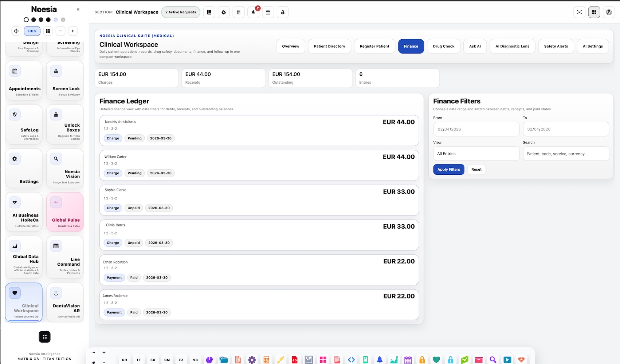Toggle the HUB mode button

point(32,31)
